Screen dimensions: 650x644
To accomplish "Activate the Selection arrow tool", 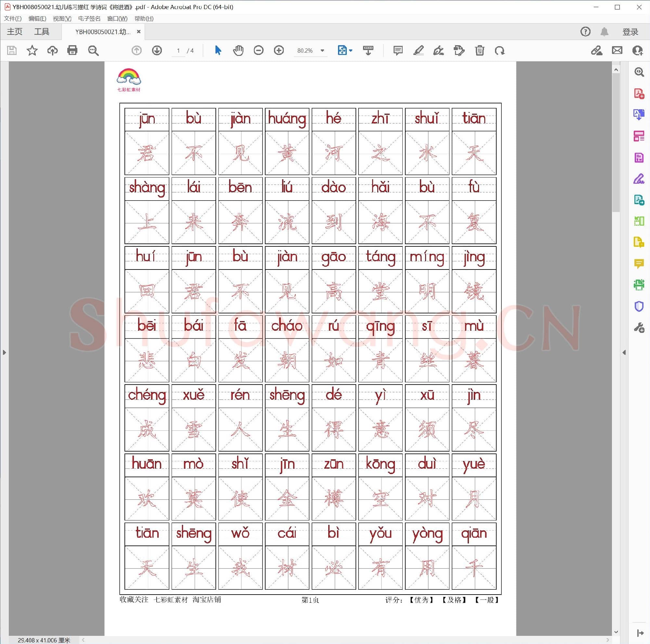I will tap(218, 50).
